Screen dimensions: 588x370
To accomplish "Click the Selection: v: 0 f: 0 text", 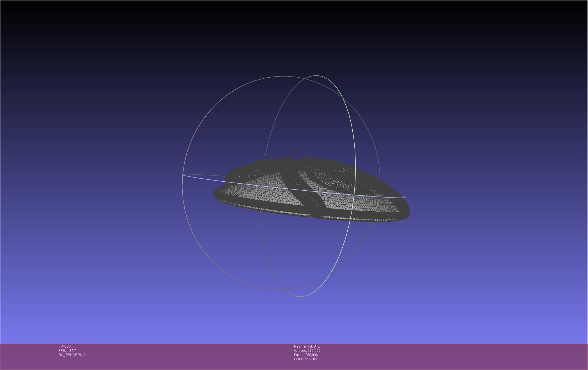I will (x=307, y=359).
